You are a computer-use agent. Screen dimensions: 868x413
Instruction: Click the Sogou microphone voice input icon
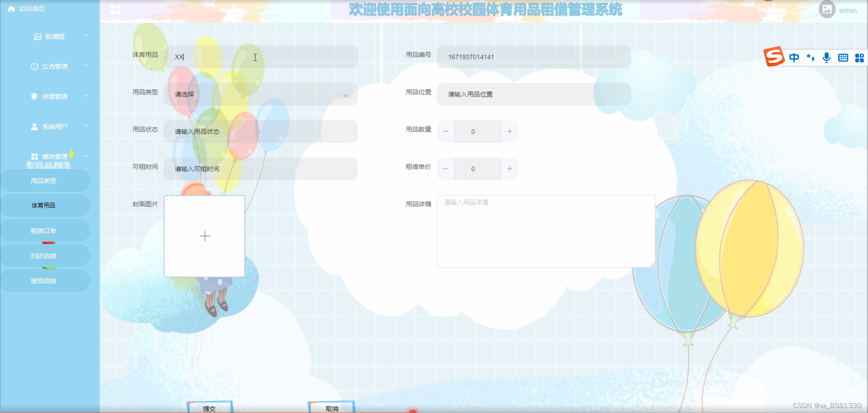(x=826, y=57)
